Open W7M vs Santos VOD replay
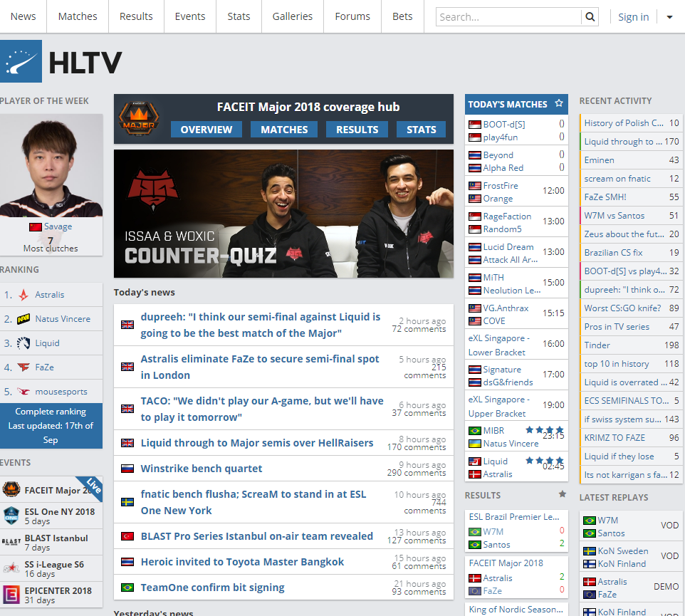Viewport: 685px width, 616px height. click(632, 526)
